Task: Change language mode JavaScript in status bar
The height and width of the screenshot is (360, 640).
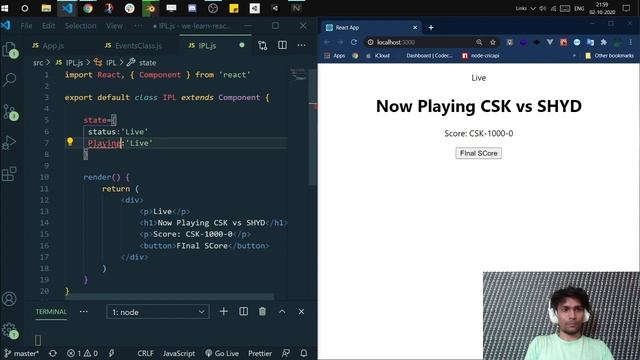Action: (x=179, y=353)
